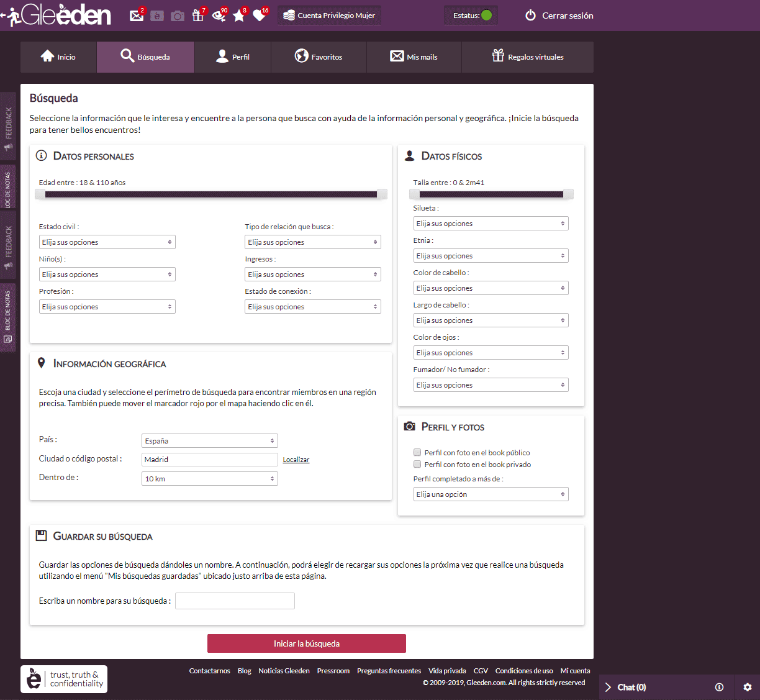Click right handle of Talla slider

568,194
